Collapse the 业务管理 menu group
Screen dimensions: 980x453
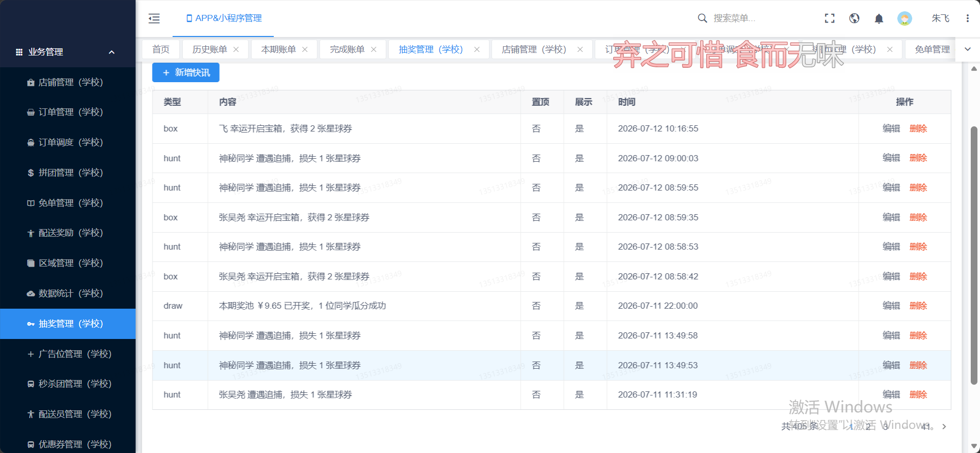111,52
